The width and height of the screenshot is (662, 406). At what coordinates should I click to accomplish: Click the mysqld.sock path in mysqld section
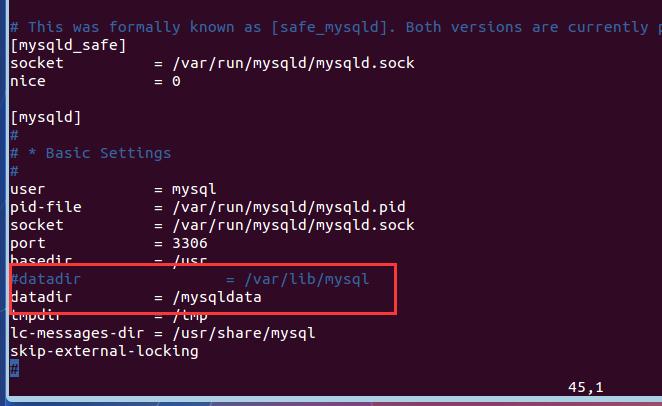click(x=293, y=225)
